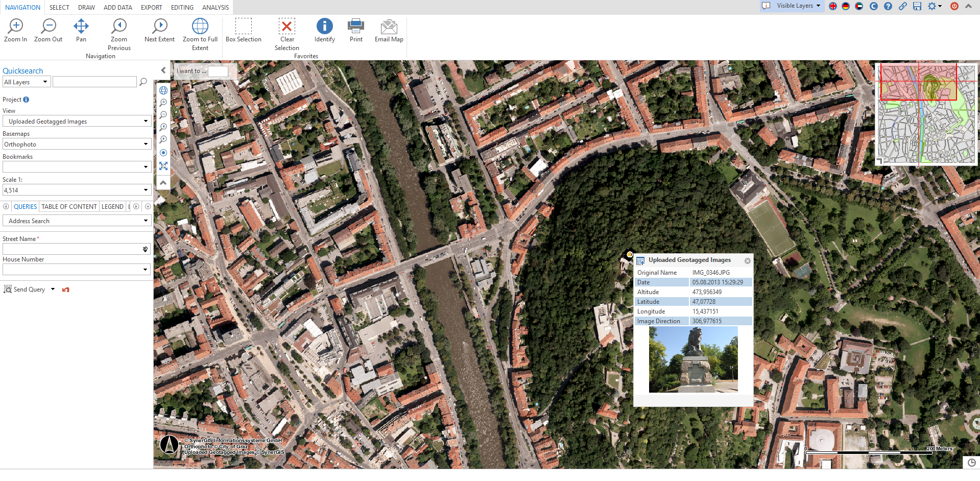Switch interface language to German flag
Viewport: 980px width, 481px height.
845,7
